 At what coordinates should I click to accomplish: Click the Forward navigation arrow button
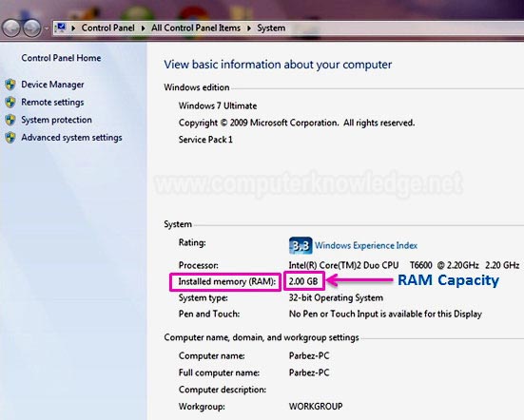pos(31,29)
